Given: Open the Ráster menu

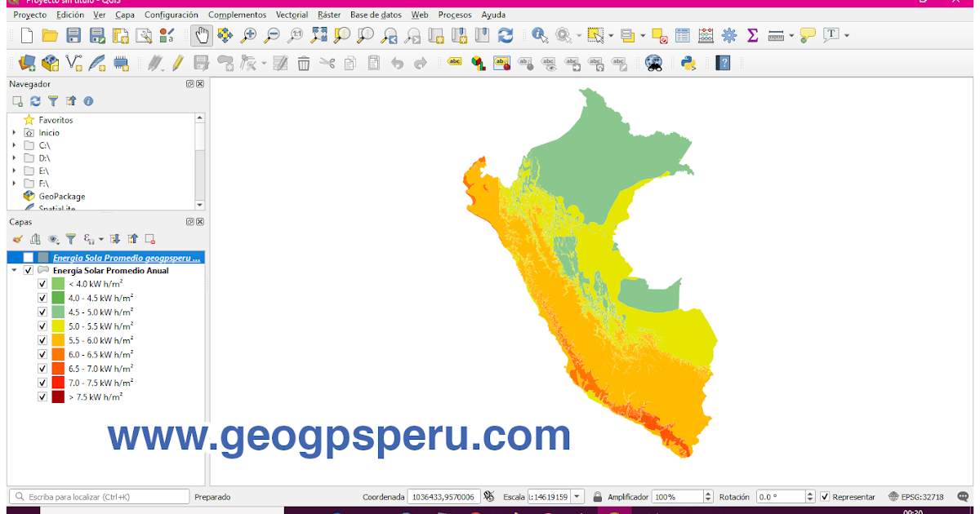Looking at the screenshot, I should click(329, 15).
